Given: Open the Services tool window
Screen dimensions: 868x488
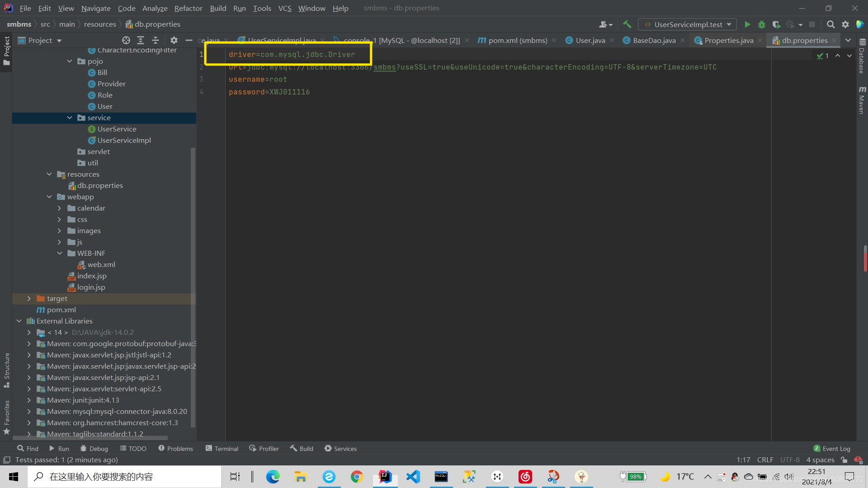Looking at the screenshot, I should click(x=340, y=448).
